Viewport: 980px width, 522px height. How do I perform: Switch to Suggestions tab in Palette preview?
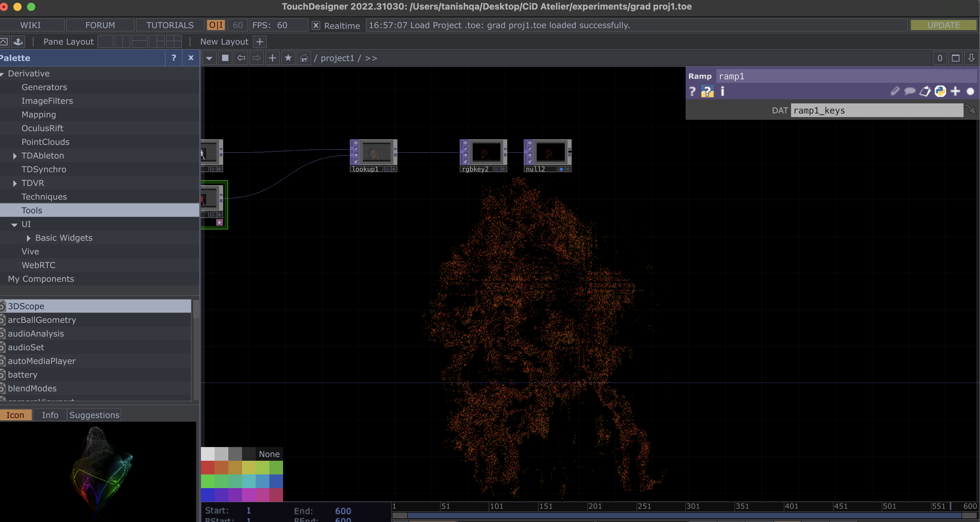point(94,415)
